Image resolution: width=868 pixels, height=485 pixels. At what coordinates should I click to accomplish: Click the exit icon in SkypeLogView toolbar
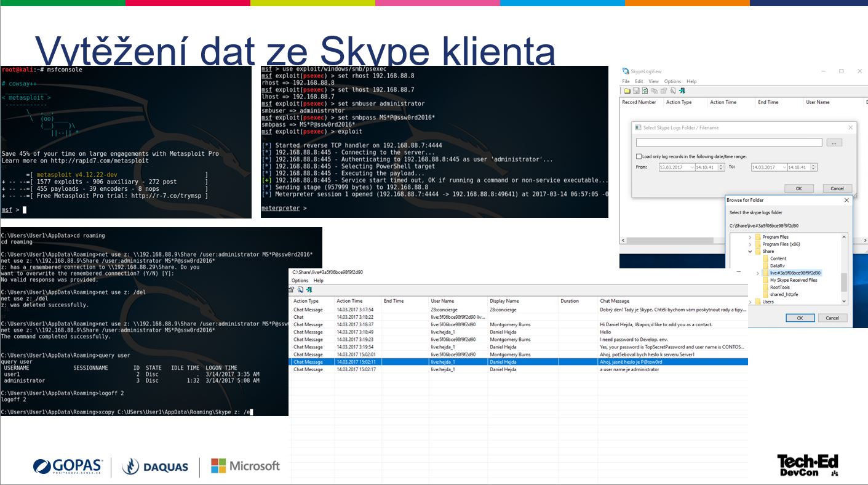click(x=682, y=90)
